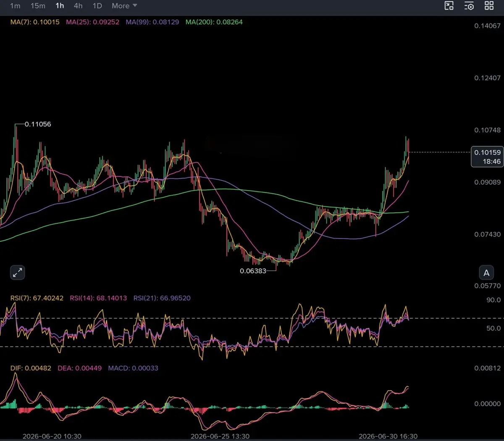Open the RSI(7) indicator label
This screenshot has width=504, height=441.
coord(37,298)
